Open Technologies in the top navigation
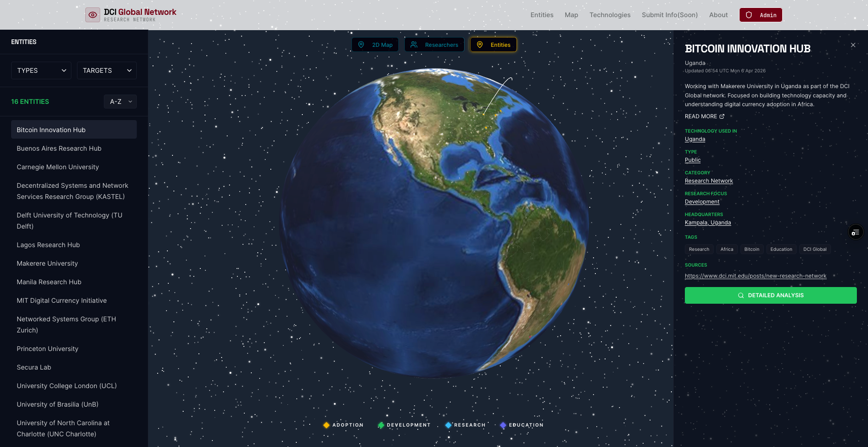The image size is (868, 447). [x=610, y=15]
